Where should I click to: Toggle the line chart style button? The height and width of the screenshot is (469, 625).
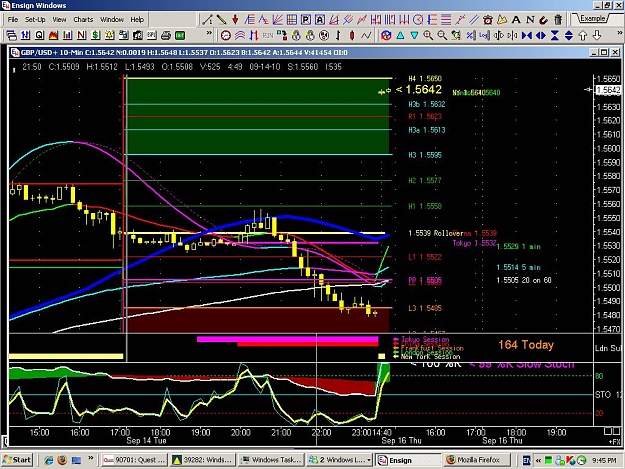[x=366, y=35]
